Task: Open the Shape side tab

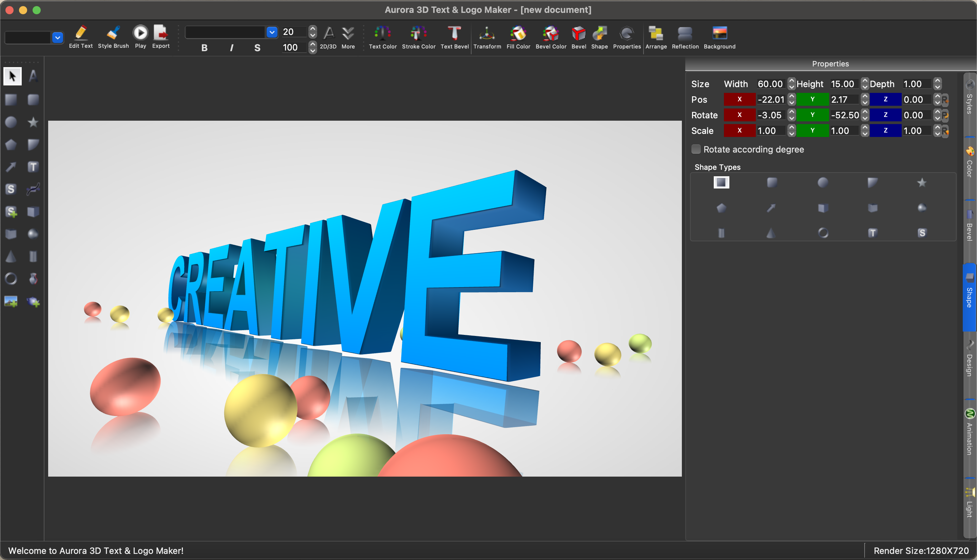Action: (970, 297)
